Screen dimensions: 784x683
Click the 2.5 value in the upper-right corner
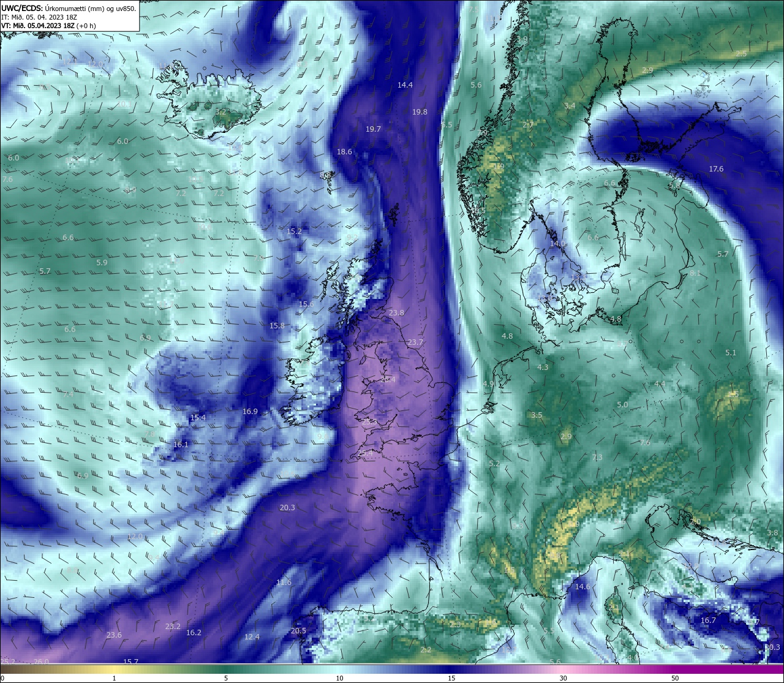click(x=741, y=54)
